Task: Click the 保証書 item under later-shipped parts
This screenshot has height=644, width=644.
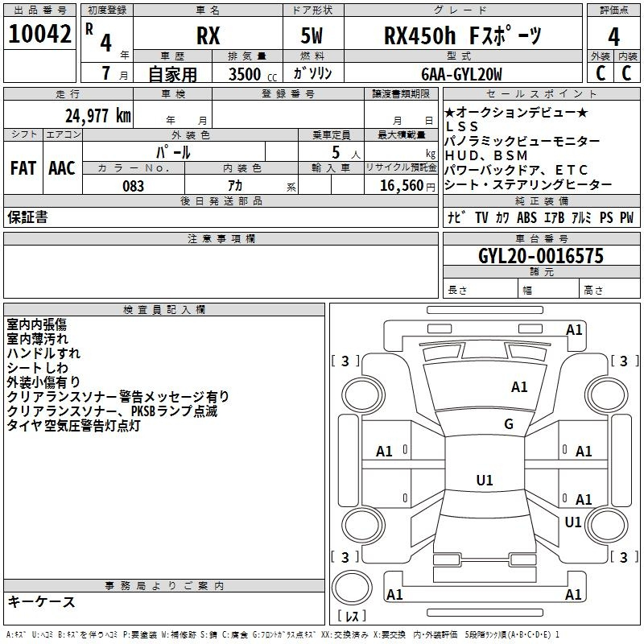Action: [27, 217]
